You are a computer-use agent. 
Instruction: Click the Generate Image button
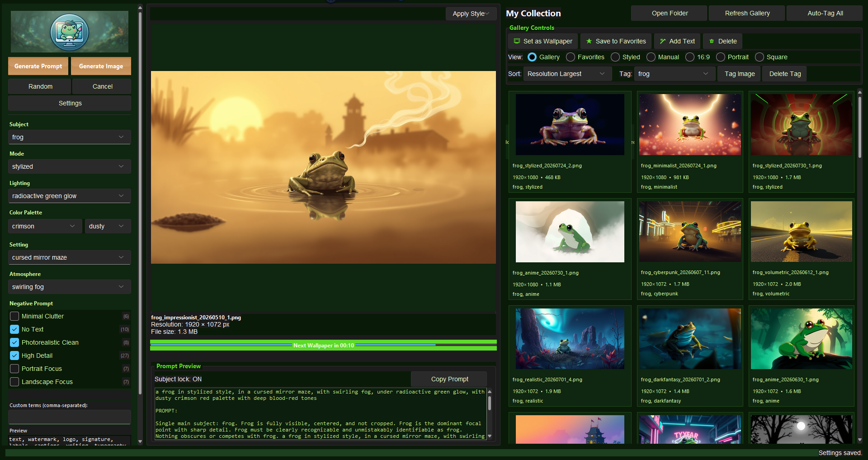[x=101, y=66]
